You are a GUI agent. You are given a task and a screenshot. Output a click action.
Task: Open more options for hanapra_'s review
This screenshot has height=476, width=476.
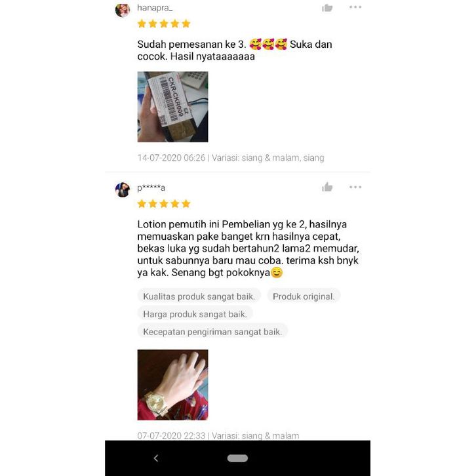[355, 7]
